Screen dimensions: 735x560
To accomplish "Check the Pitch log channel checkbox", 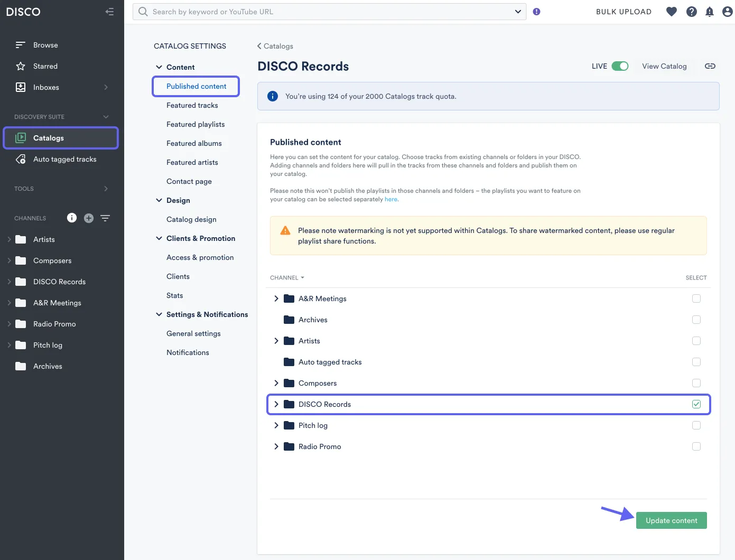I will click(x=696, y=425).
